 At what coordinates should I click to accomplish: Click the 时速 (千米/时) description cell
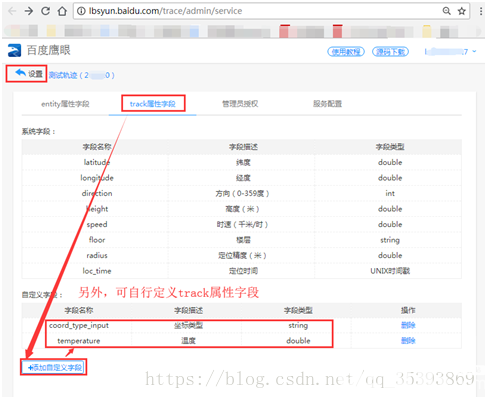tap(242, 224)
